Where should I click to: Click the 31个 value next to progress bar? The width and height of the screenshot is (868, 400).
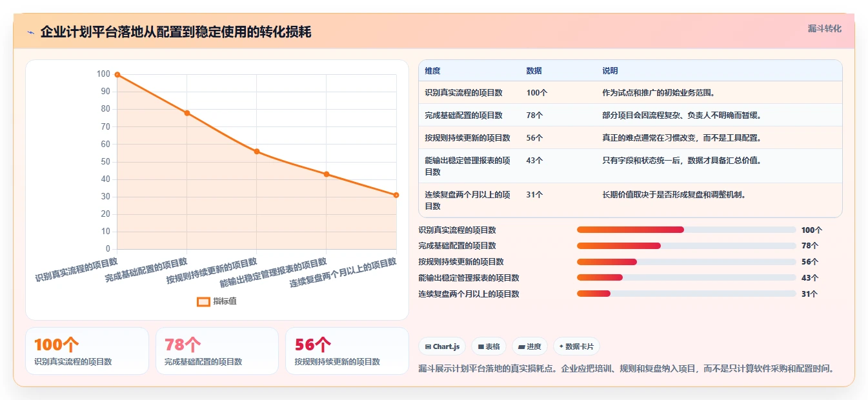click(809, 294)
